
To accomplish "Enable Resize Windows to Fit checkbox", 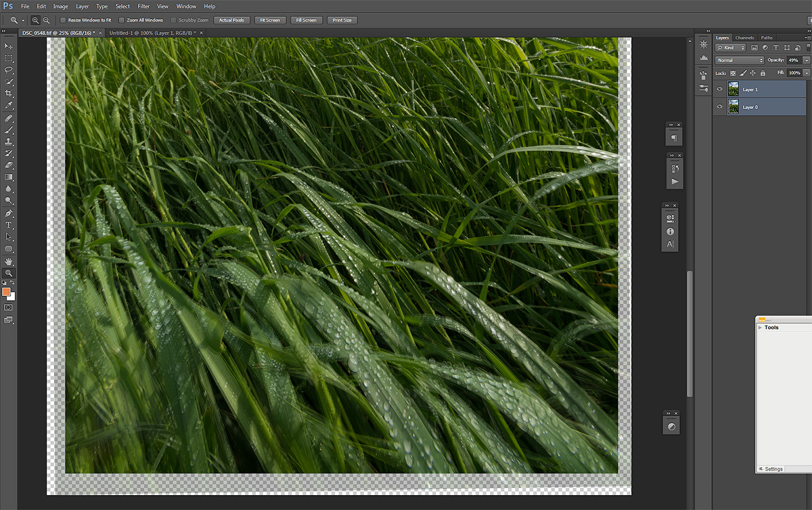I will point(64,20).
